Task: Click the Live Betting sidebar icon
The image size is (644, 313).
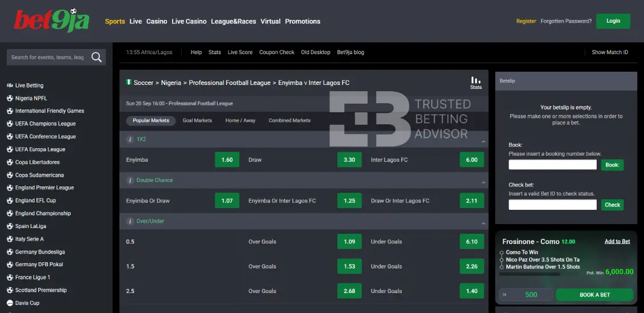Action: (x=10, y=86)
